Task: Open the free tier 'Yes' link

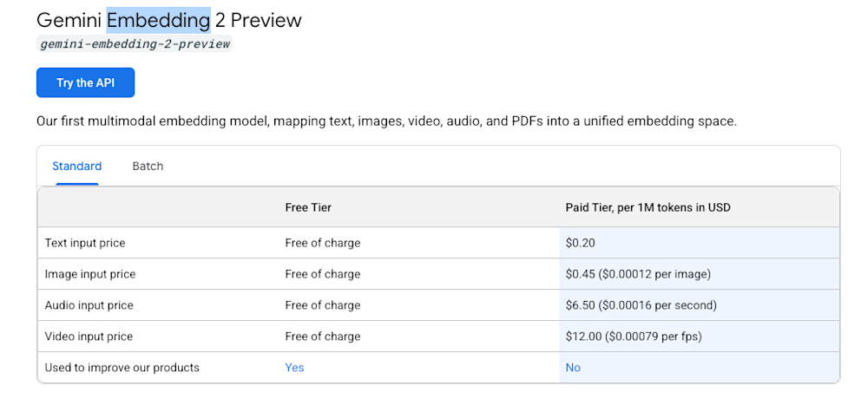Action: coord(294,368)
